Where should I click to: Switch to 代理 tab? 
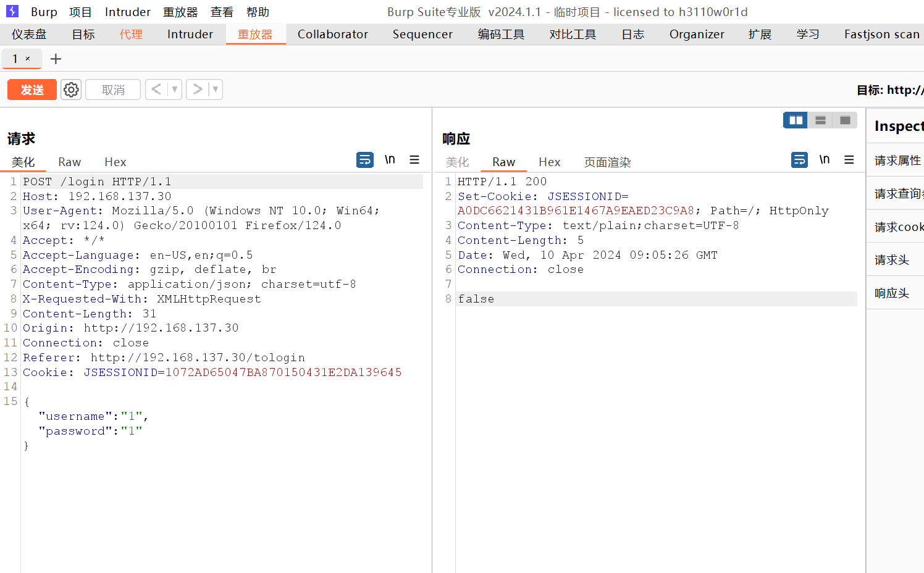point(131,35)
